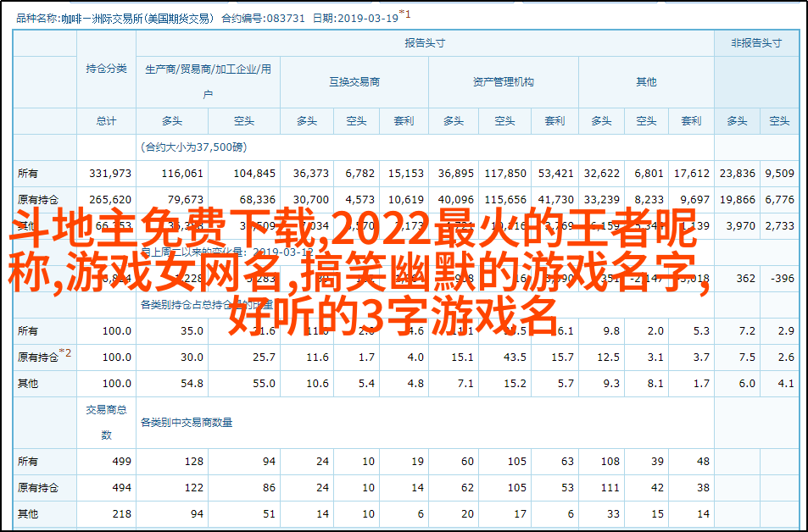Click the value 36,373
808x532 pixels.
(x=311, y=174)
